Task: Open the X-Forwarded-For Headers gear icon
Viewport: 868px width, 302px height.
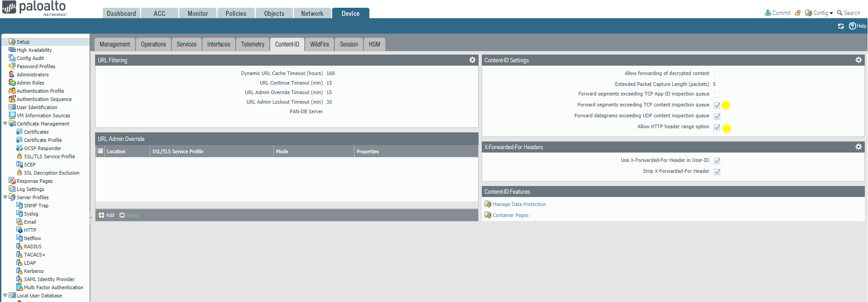Action: coord(858,147)
